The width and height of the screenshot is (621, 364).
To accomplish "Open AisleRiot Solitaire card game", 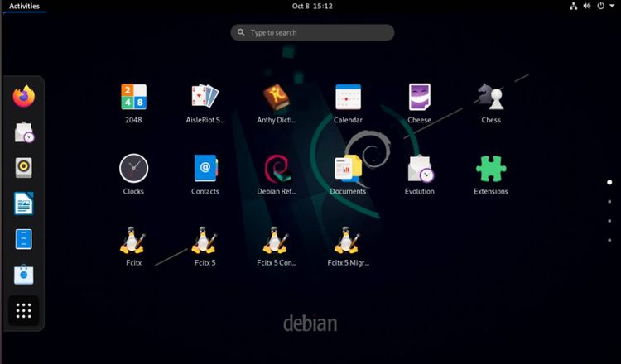I will tap(205, 98).
